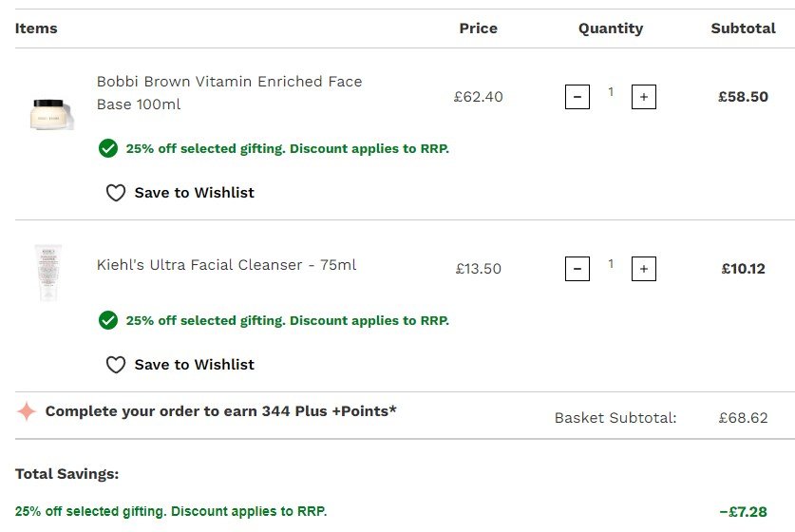Click the green checkmark icon under Kiehl's cleanser
The image size is (795, 532).
click(x=108, y=320)
